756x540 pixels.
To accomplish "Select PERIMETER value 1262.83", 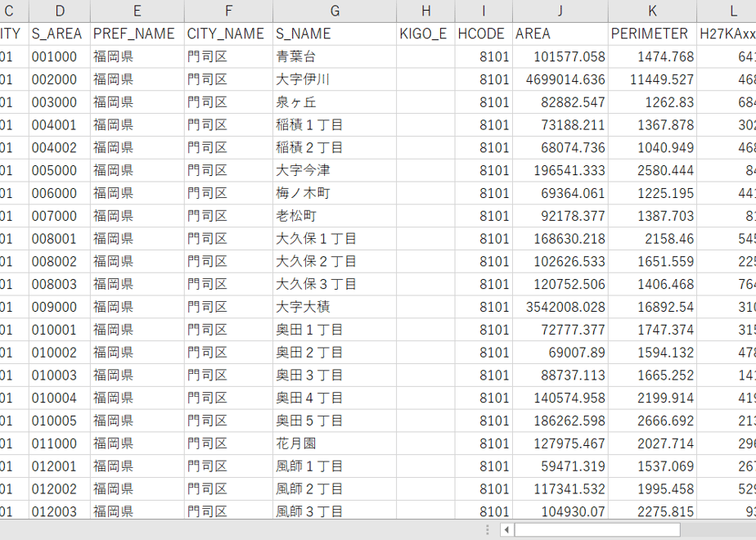I will pos(652,102).
